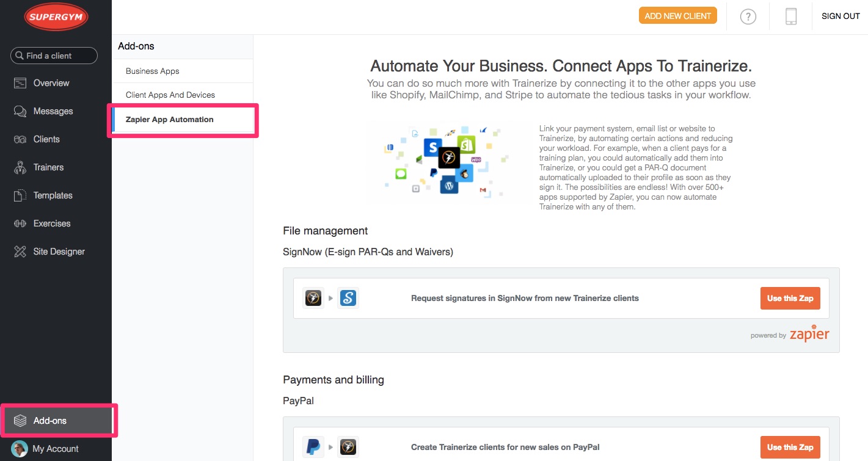Click the Overview sidebar icon
Screen dimensions: 868x461
click(20, 83)
